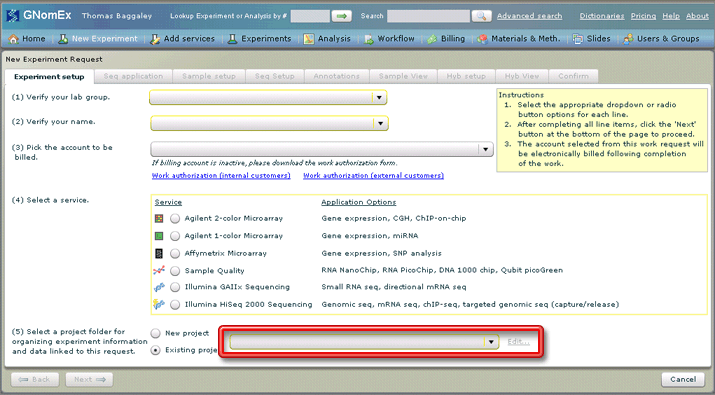Image resolution: width=715 pixels, height=395 pixels.
Task: Click the green lookup arrow button
Action: pyautogui.click(x=342, y=16)
